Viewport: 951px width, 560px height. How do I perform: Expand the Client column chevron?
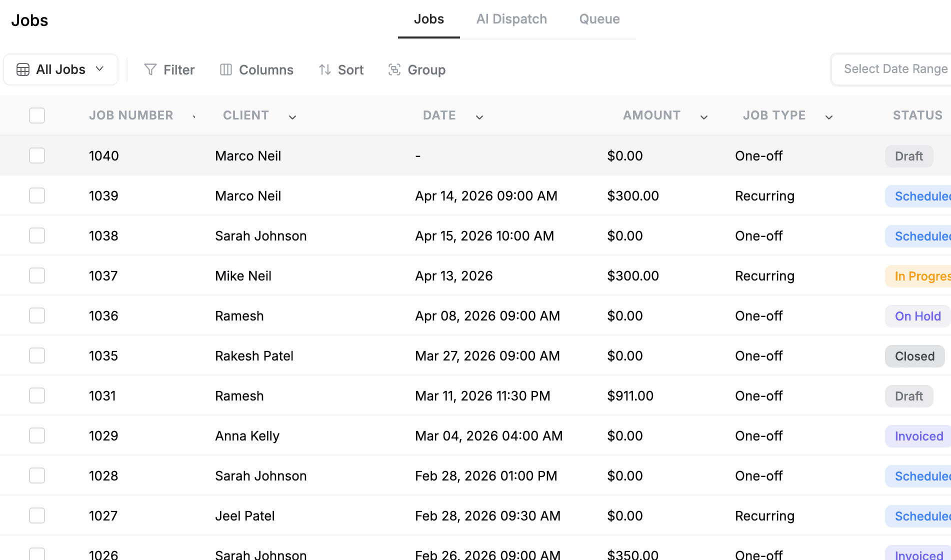coord(292,117)
